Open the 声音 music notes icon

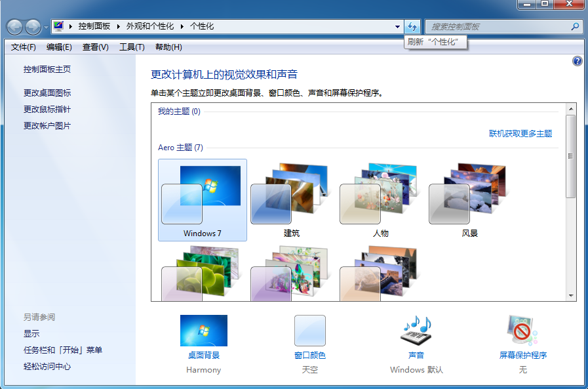[416, 331]
